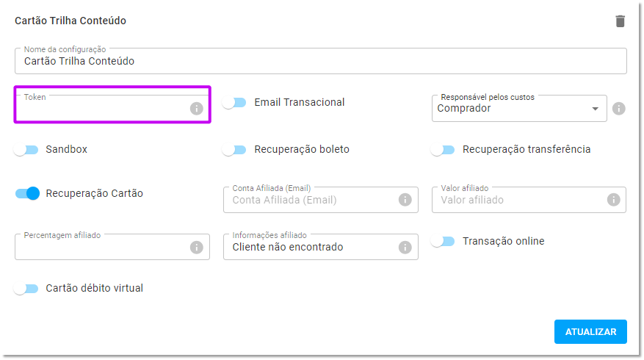Open the Responsável pelos custos dropdown arrow
This screenshot has height=360, width=644.
point(595,109)
